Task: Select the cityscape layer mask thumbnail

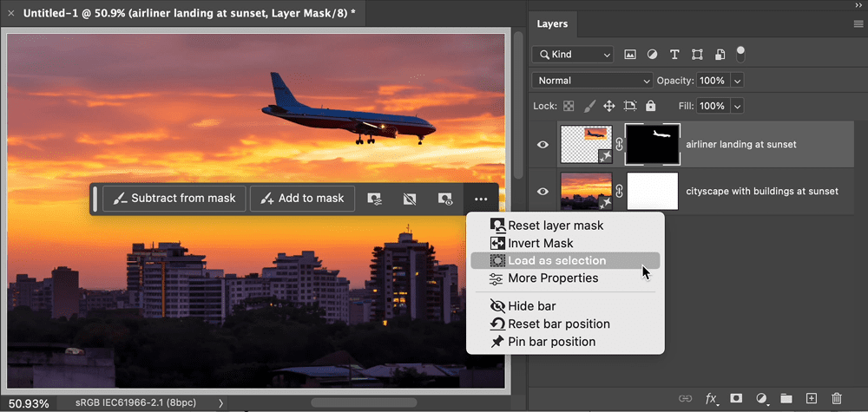Action: 653,192
